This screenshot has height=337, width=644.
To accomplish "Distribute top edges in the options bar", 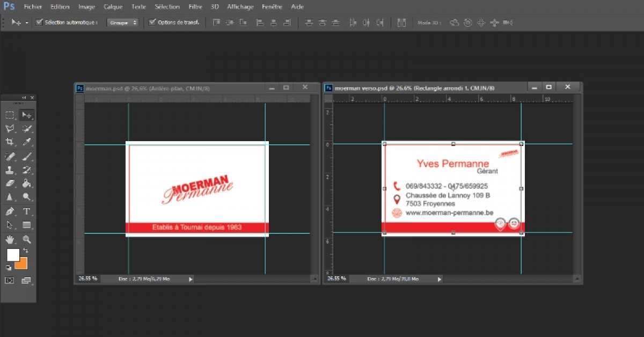I will coord(309,23).
